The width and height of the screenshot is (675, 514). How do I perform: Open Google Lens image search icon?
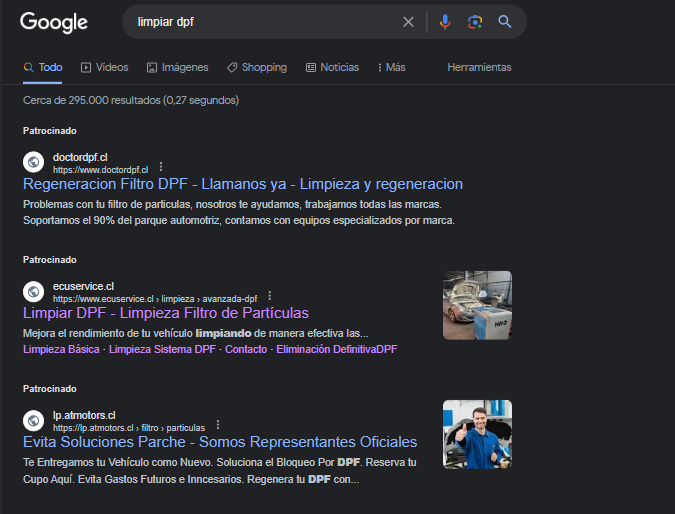[475, 22]
